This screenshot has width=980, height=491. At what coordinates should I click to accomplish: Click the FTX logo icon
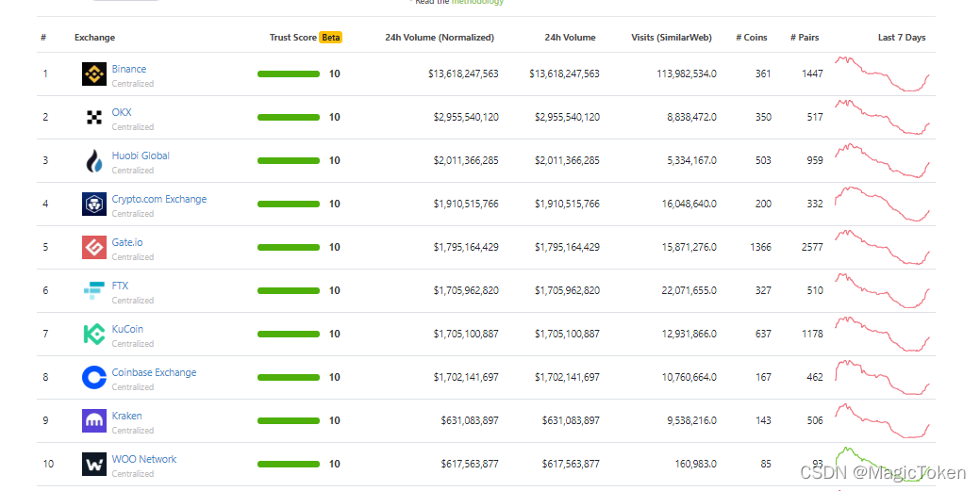(94, 290)
